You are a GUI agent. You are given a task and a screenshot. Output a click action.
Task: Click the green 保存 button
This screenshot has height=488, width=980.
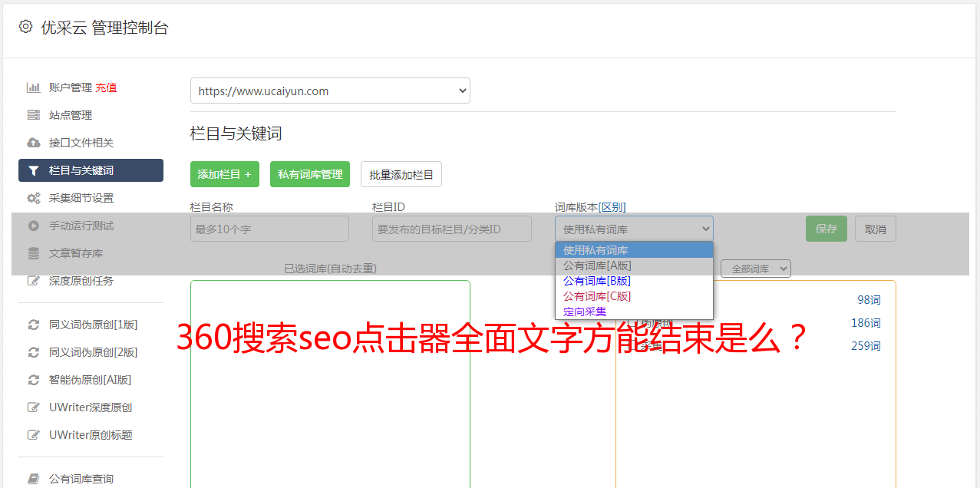(x=827, y=229)
